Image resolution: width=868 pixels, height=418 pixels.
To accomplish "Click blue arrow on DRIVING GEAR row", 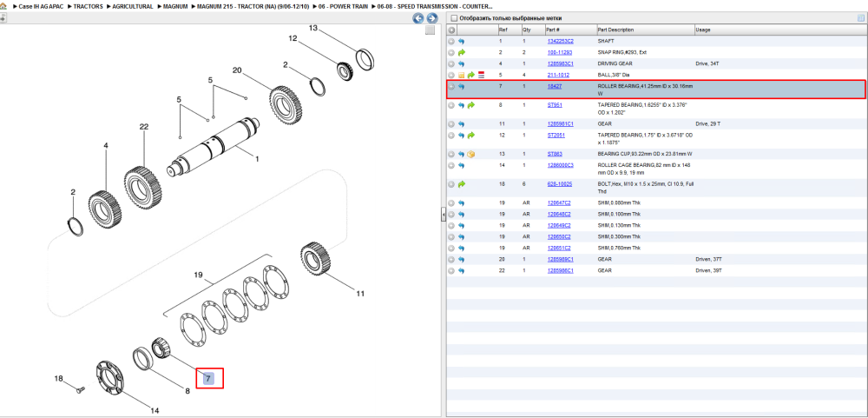I will click(461, 63).
